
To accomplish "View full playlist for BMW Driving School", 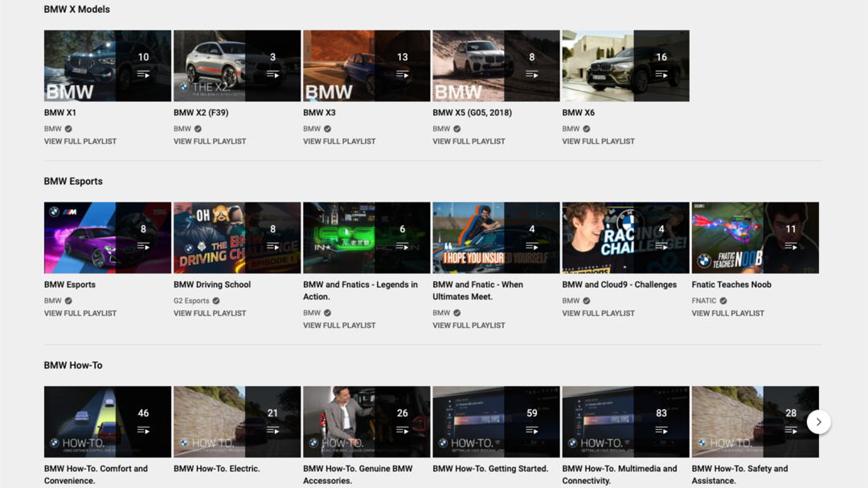I will pos(210,313).
